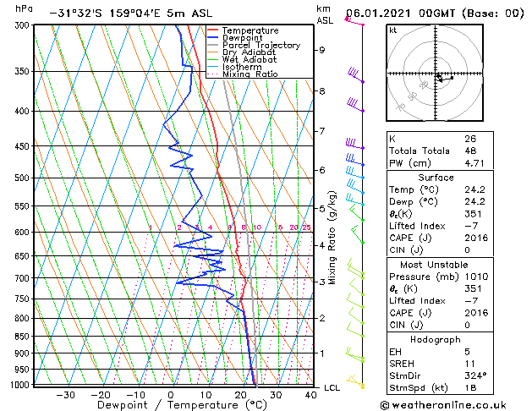Click the PW (cm) value 4.71
This screenshot has height=411, width=532.
474,163
